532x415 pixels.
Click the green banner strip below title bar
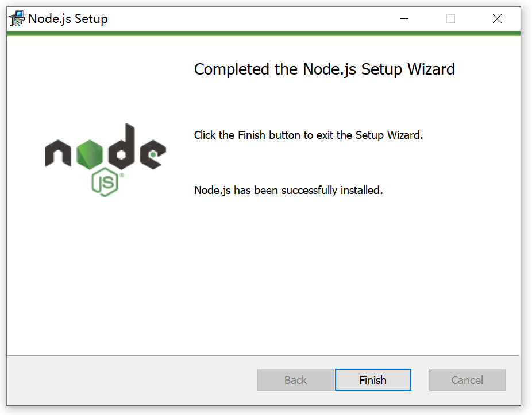264,33
